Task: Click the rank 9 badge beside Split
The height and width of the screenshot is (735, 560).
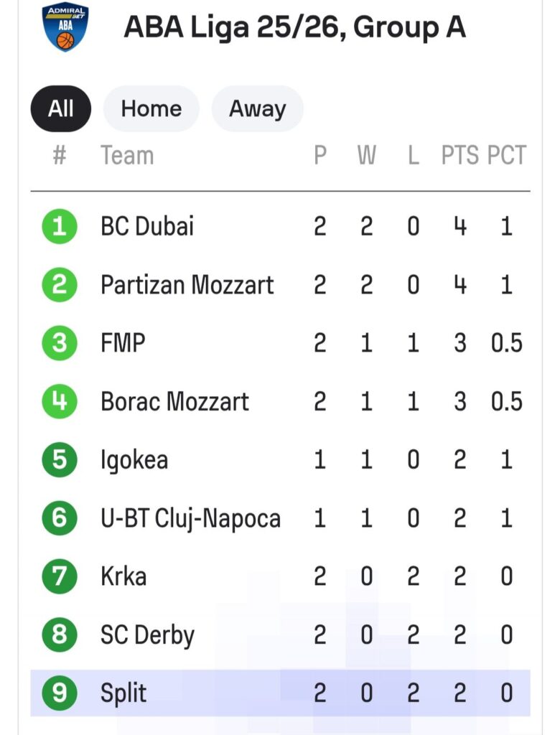Action: (60, 693)
